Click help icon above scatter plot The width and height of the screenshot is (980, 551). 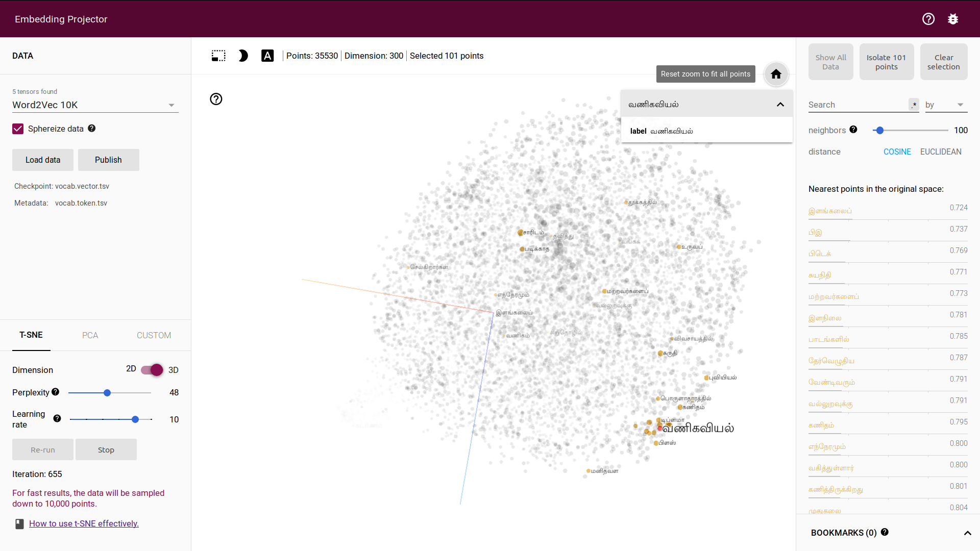(216, 99)
